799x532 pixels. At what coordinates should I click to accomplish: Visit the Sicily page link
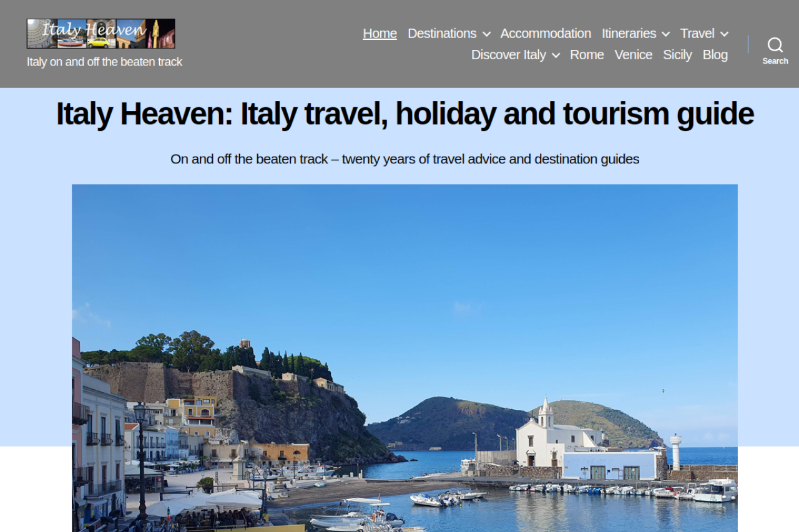(677, 55)
